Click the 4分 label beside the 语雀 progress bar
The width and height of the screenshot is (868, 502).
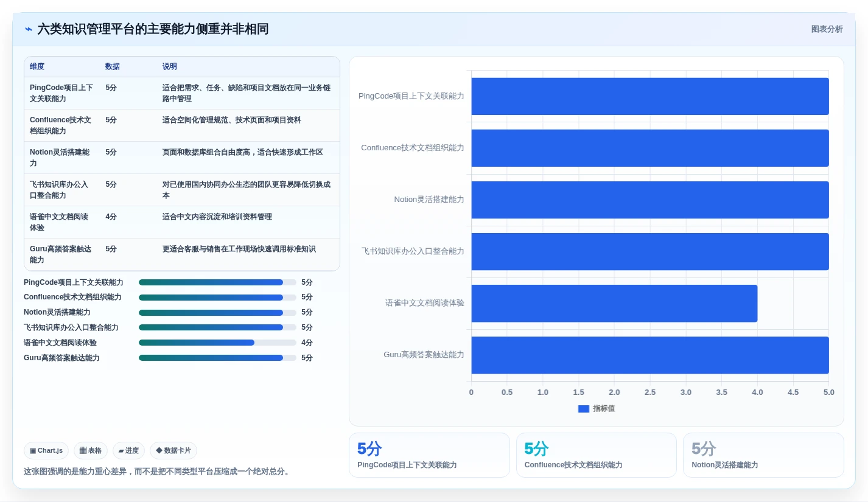click(307, 343)
